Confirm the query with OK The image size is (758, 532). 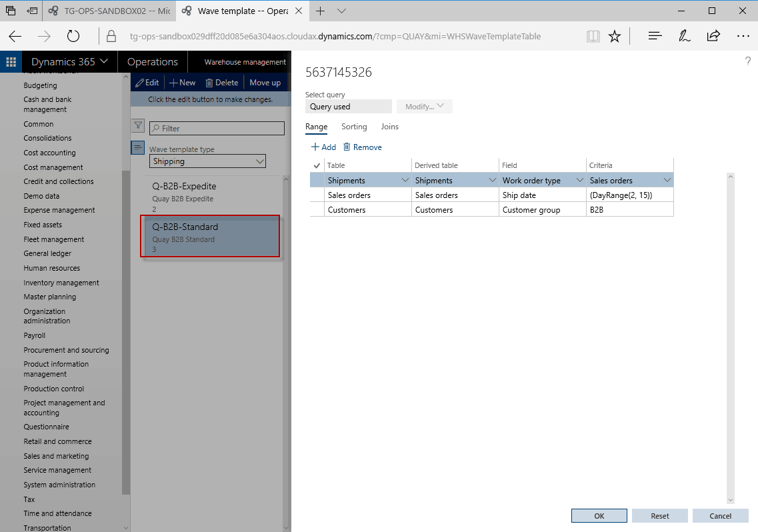(x=599, y=516)
